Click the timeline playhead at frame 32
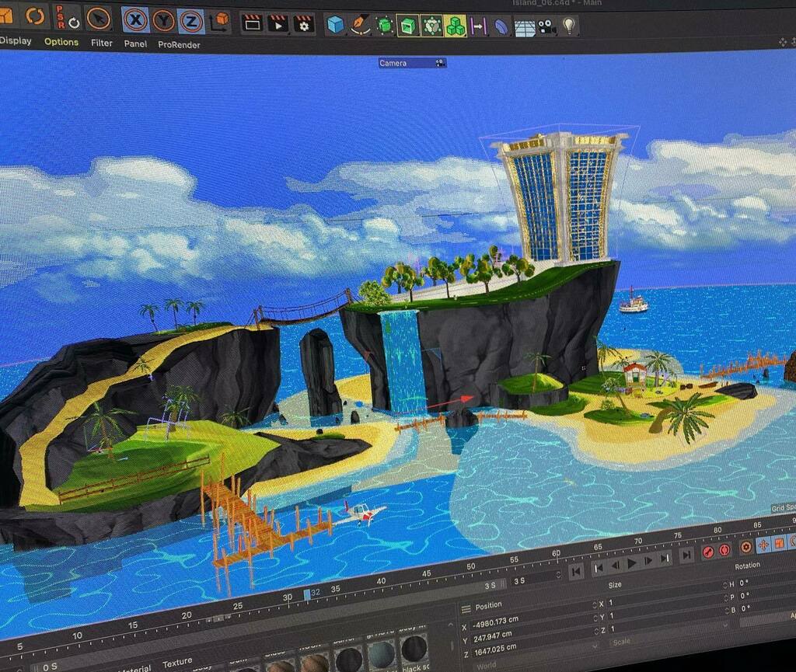 pyautogui.click(x=307, y=594)
